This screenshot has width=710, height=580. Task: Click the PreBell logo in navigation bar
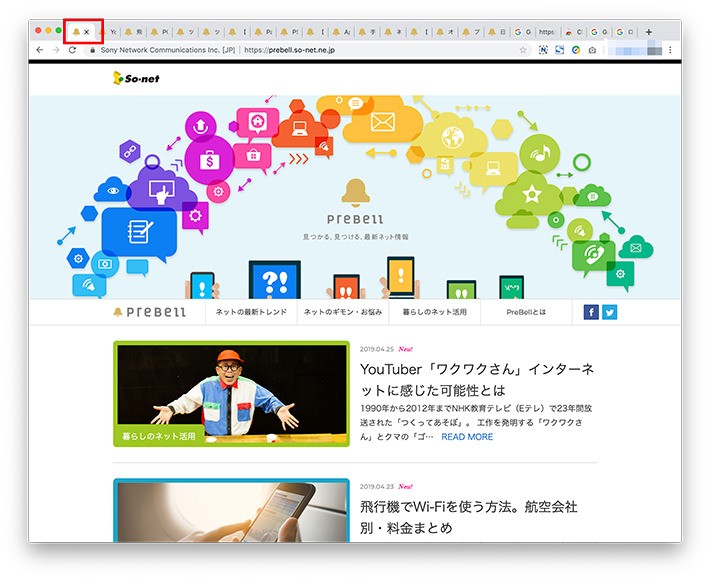(x=149, y=312)
